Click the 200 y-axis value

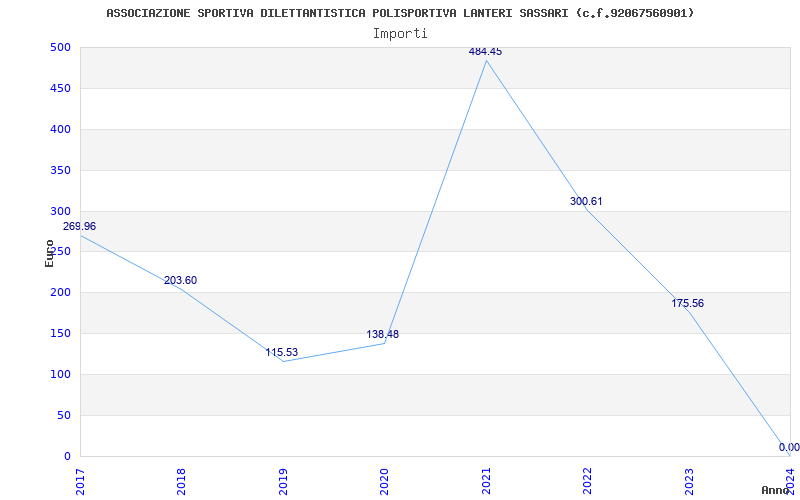tap(60, 292)
